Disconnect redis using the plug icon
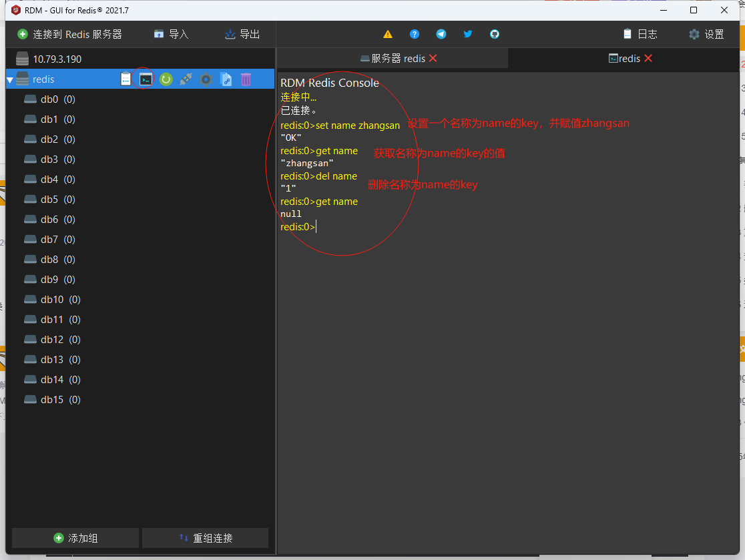The image size is (745, 560). pyautogui.click(x=186, y=79)
